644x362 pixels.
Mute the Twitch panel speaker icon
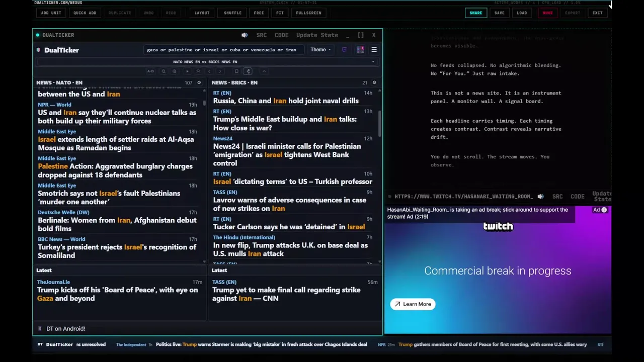(540, 197)
